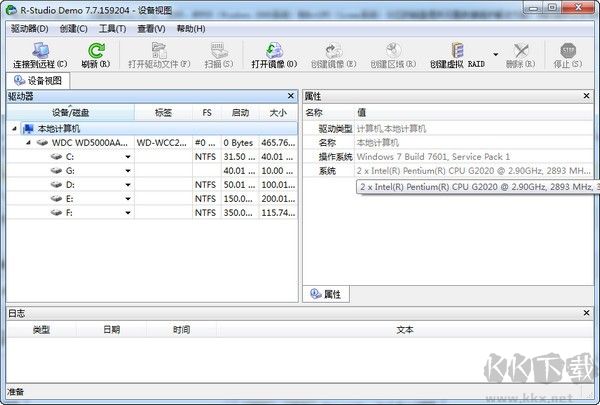Image resolution: width=600 pixels, height=405 pixels.
Task: Open the 驱动器(D) menu
Action: pos(29,29)
